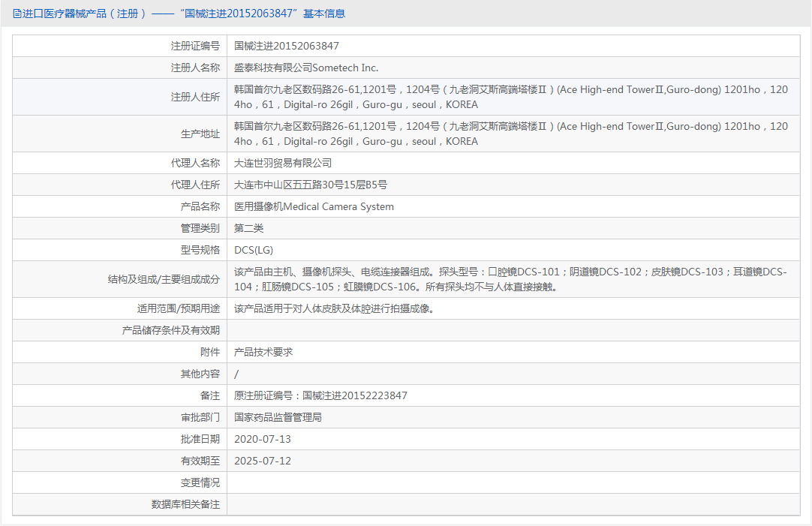812x526 pixels.
Task: Click the 管理类别 label
Action: coord(200,228)
